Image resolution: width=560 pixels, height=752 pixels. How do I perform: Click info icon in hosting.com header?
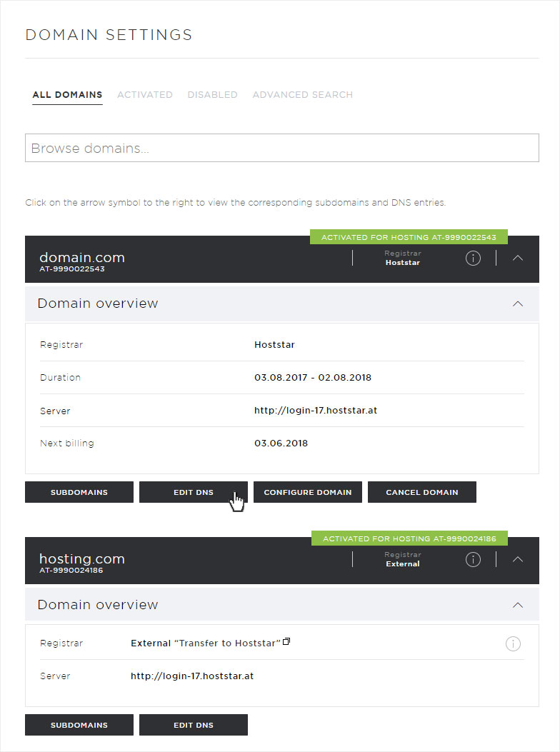pyautogui.click(x=473, y=559)
